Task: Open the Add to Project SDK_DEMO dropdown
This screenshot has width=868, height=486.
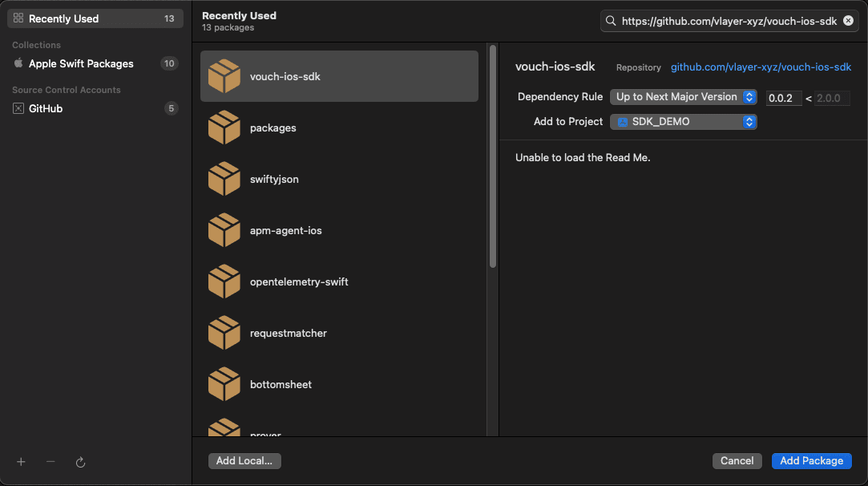Action: point(683,122)
